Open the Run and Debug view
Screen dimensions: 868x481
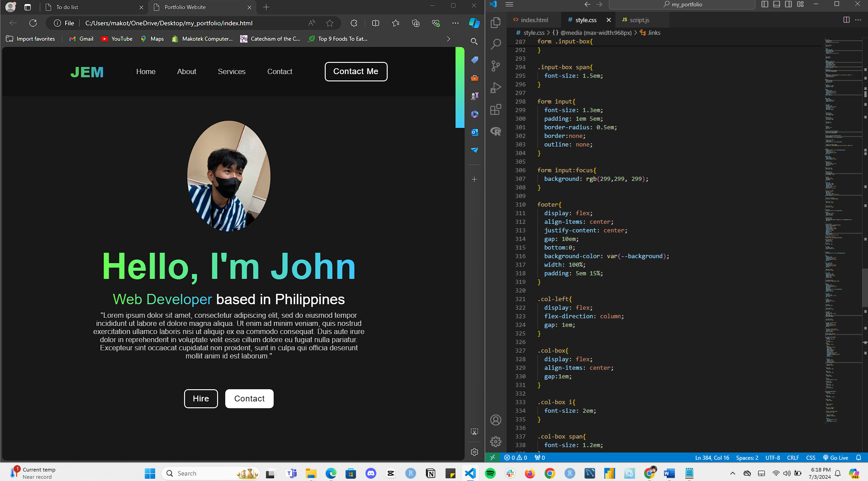point(496,88)
